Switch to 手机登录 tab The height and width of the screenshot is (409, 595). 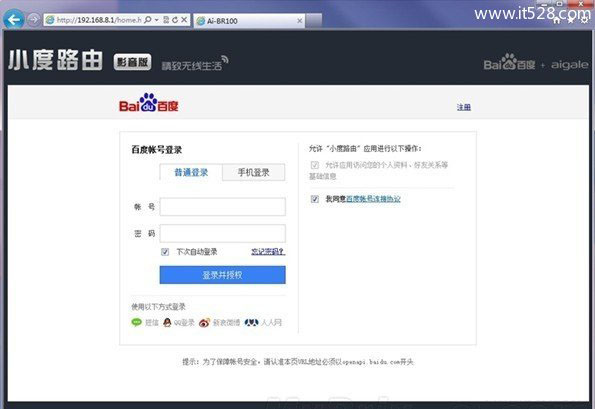click(x=253, y=173)
